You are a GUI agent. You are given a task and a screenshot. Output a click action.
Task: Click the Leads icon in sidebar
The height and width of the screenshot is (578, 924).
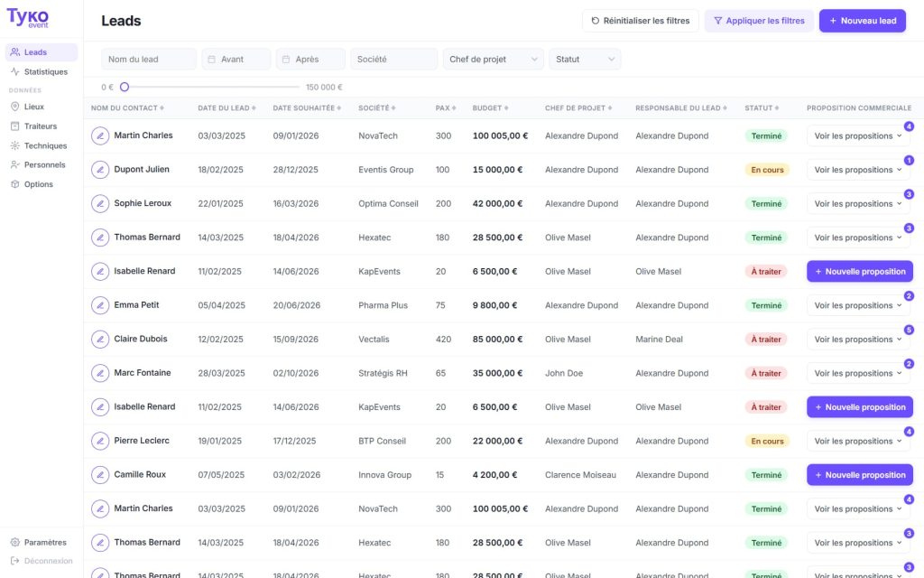[x=14, y=51]
